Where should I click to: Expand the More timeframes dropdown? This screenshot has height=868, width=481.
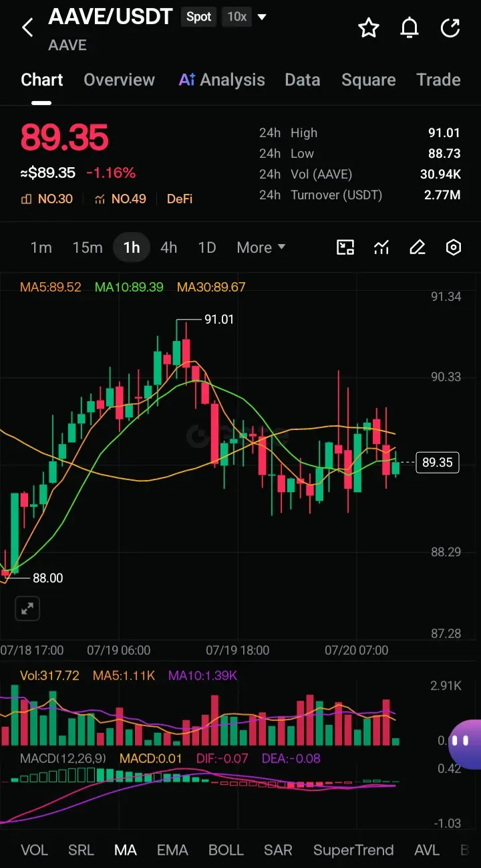coord(261,247)
